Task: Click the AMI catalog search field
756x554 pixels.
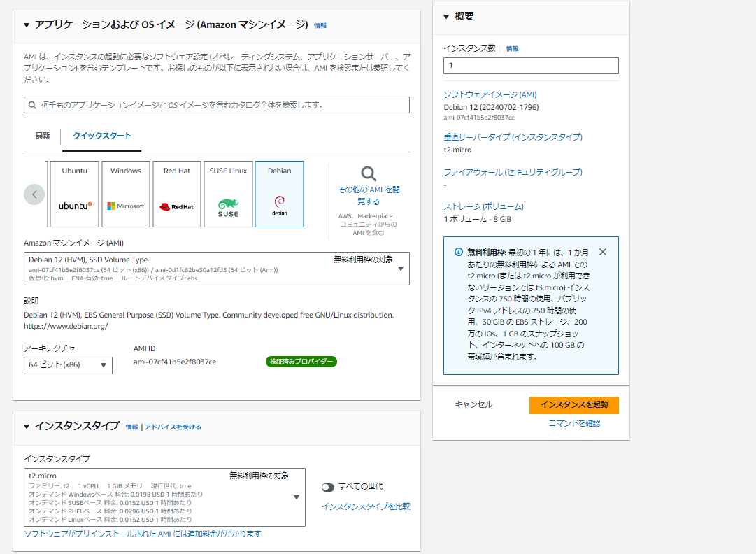Action: tap(217, 105)
